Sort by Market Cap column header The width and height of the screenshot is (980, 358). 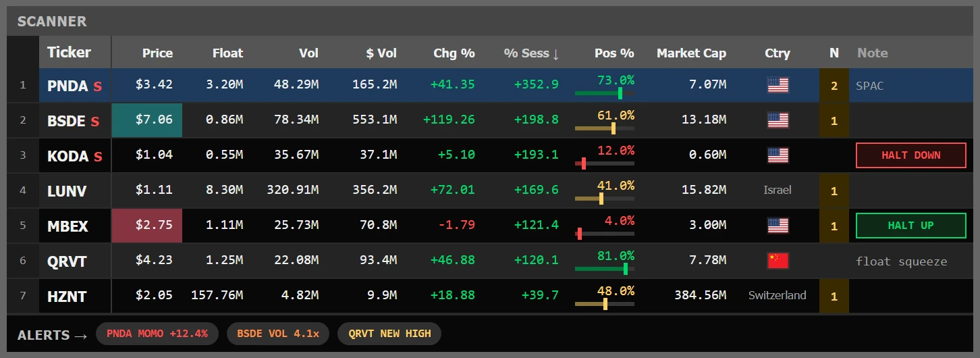pyautogui.click(x=691, y=53)
